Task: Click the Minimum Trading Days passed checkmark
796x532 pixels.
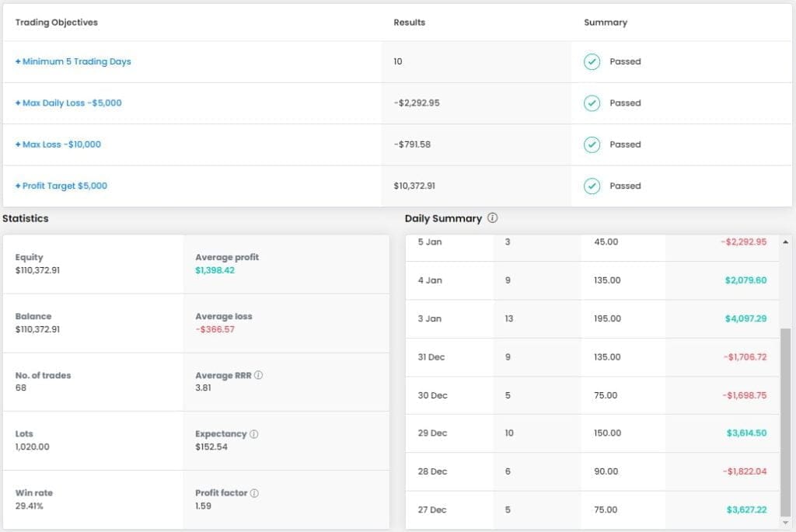Action: 592,61
